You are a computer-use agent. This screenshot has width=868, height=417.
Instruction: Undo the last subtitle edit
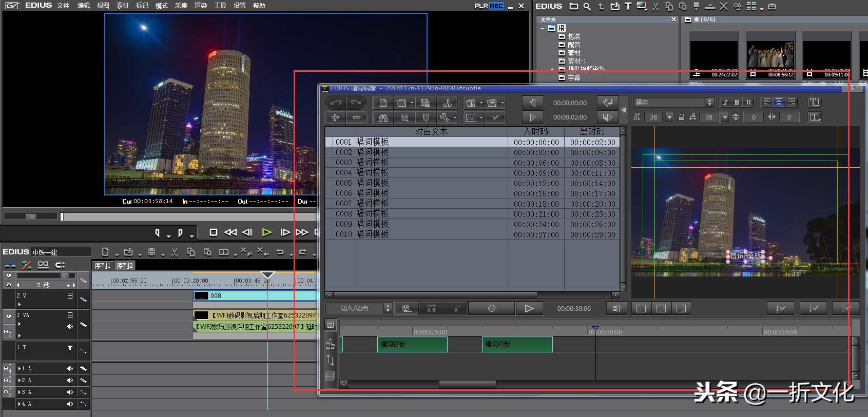click(x=335, y=103)
